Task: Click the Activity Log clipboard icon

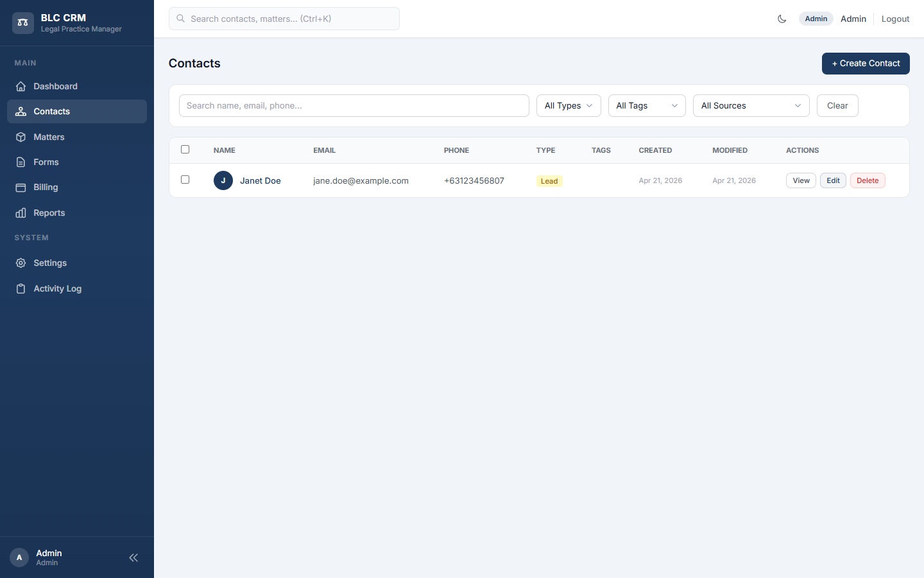Action: pyautogui.click(x=21, y=288)
